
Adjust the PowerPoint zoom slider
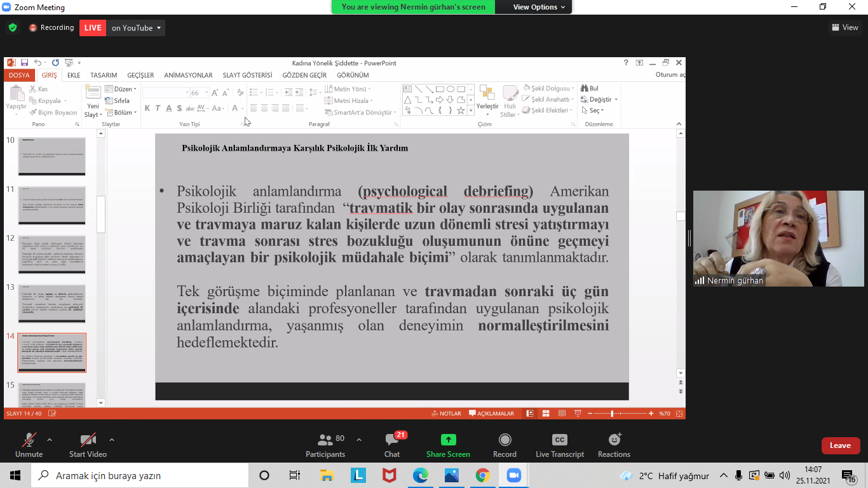[612, 414]
